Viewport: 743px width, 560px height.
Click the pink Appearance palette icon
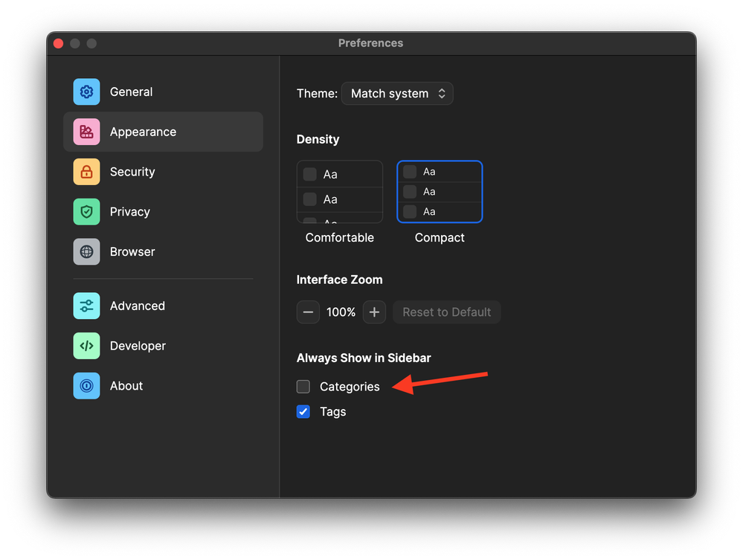tap(86, 132)
